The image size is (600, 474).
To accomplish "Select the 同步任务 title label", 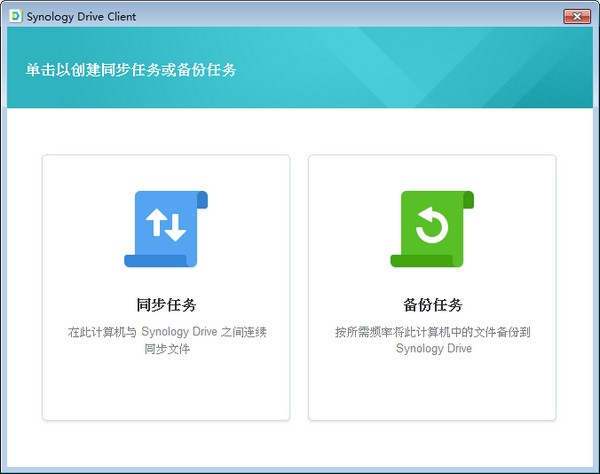I will [x=166, y=305].
